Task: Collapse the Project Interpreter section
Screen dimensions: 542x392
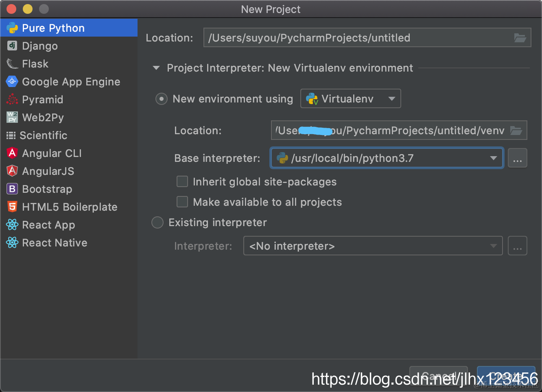Action: 156,68
